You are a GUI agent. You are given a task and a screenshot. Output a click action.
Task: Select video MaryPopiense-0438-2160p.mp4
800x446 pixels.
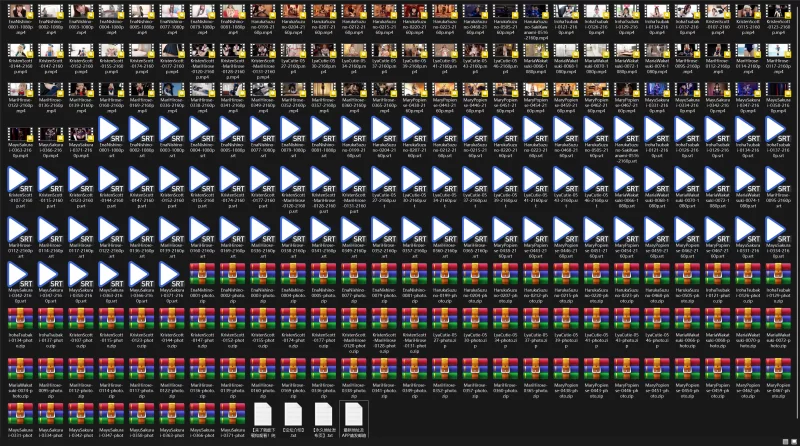click(415, 98)
